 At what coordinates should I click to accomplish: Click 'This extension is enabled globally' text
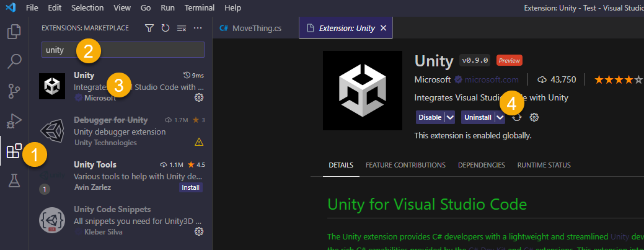pos(473,136)
